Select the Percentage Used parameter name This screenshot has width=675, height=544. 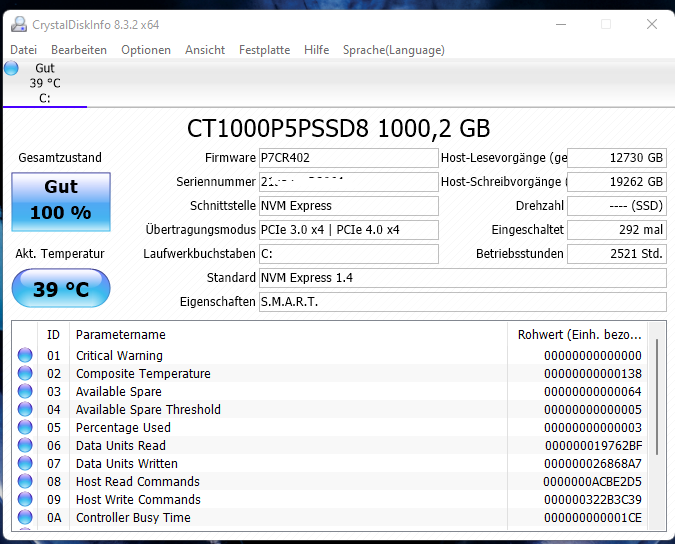[x=123, y=427]
